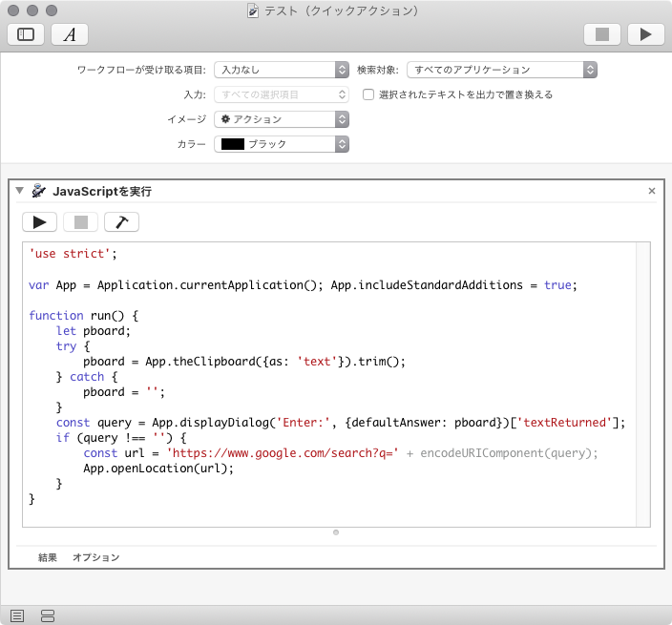Switch to the 結果 tab

pos(48,557)
